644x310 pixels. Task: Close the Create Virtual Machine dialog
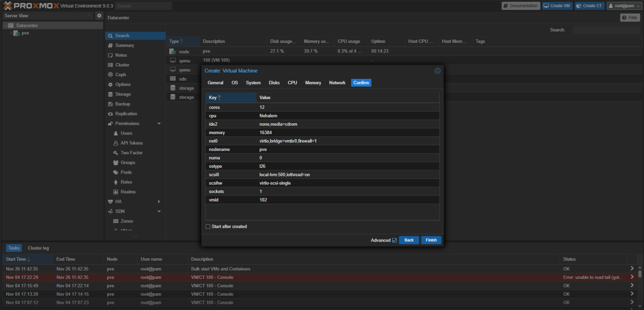[437, 71]
